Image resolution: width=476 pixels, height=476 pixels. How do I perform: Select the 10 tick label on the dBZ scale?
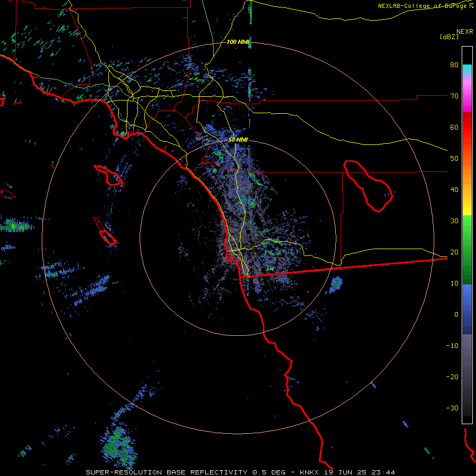coord(454,283)
